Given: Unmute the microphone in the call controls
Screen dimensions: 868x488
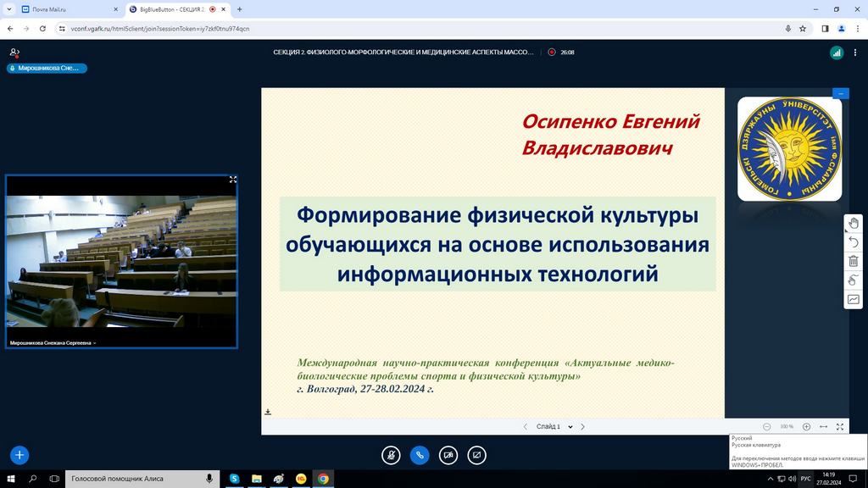Looking at the screenshot, I should click(391, 455).
